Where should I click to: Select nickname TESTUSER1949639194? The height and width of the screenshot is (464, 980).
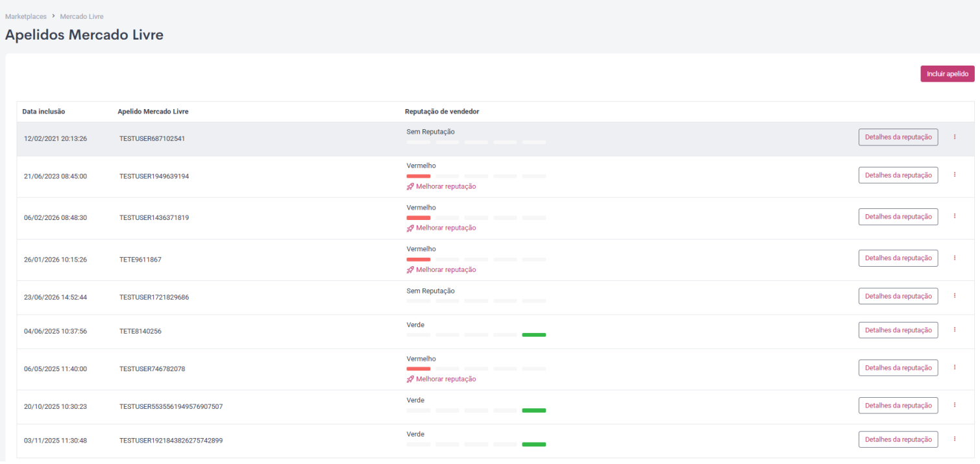pos(154,177)
